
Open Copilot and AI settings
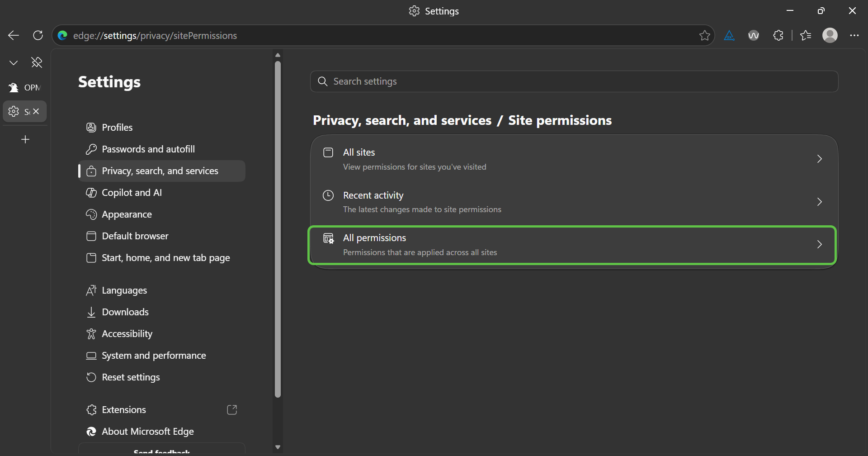point(162,193)
